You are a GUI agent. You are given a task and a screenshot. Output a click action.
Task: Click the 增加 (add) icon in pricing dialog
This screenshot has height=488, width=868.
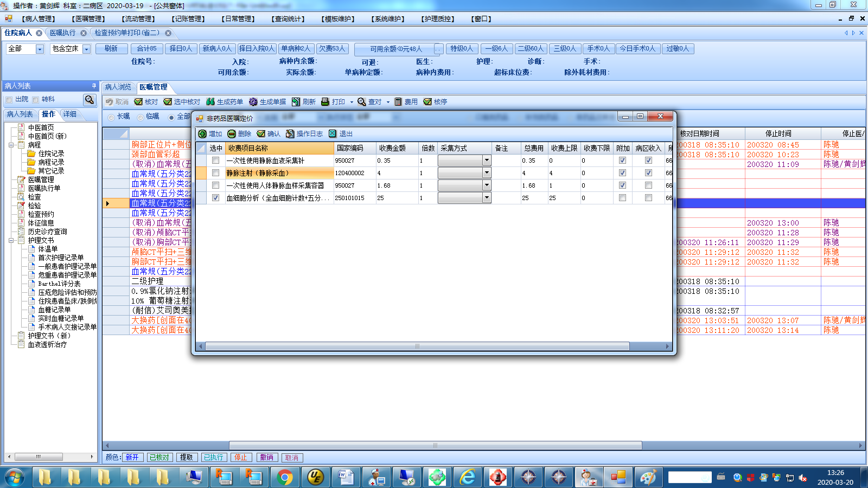[x=202, y=134]
